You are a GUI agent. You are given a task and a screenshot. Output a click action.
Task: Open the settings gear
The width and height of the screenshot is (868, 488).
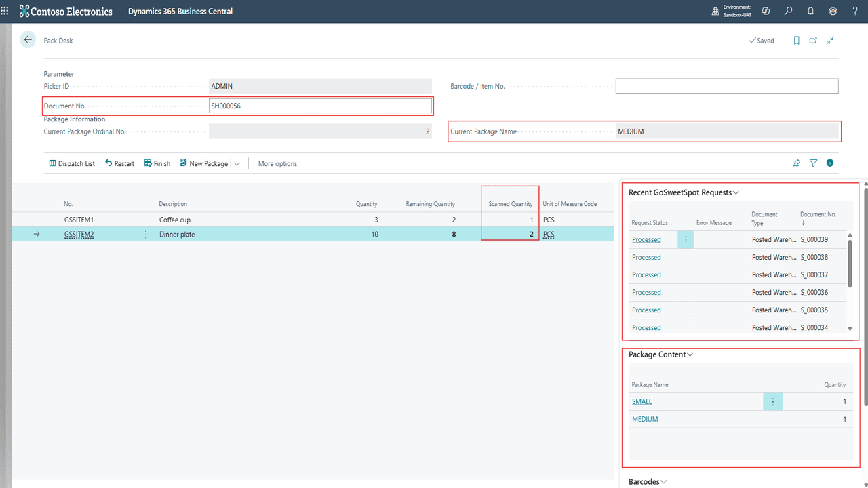tap(833, 11)
